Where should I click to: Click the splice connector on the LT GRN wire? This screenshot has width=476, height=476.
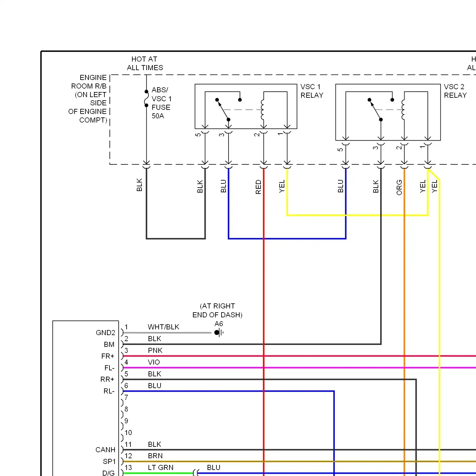(x=195, y=473)
